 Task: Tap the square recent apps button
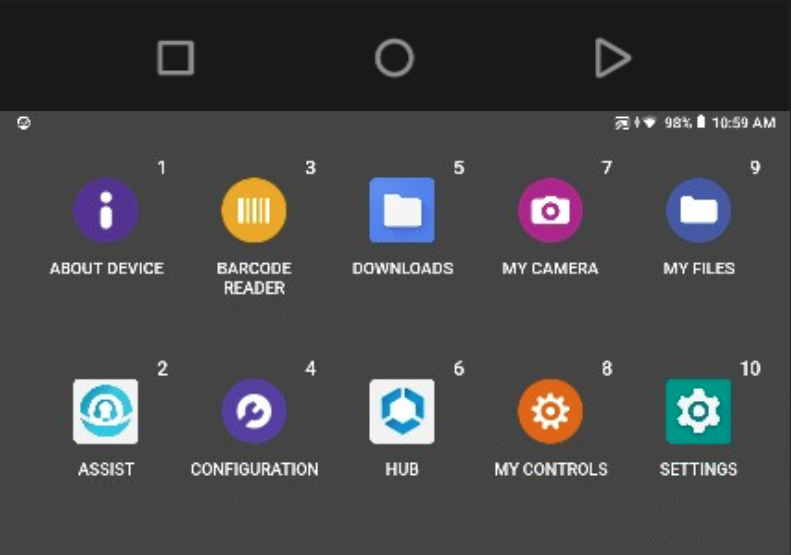point(176,58)
